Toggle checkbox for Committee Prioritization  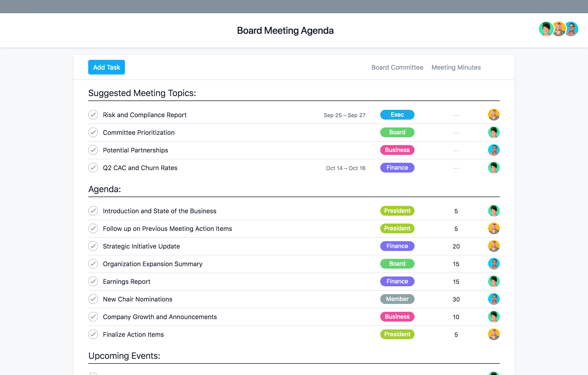pos(93,132)
